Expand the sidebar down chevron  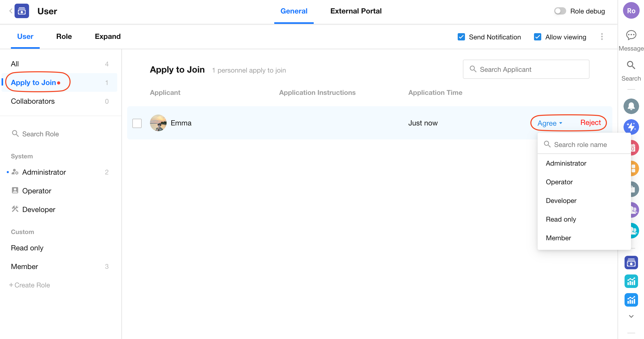click(x=631, y=316)
